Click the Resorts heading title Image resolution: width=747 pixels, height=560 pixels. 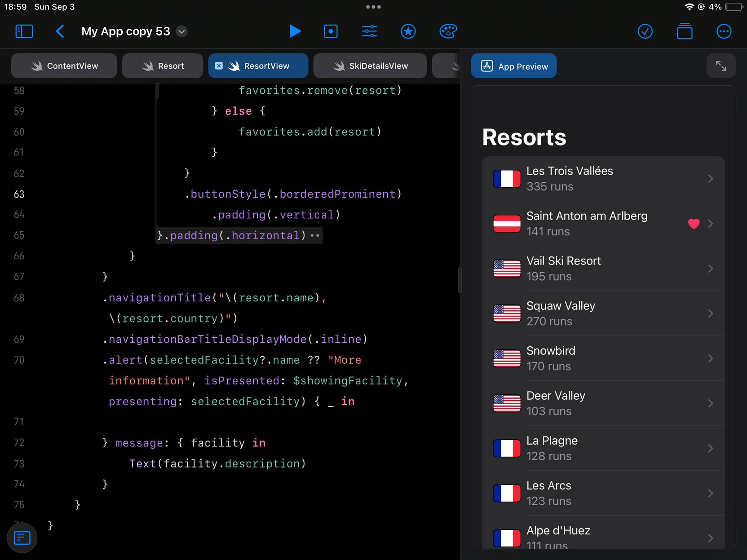click(524, 137)
